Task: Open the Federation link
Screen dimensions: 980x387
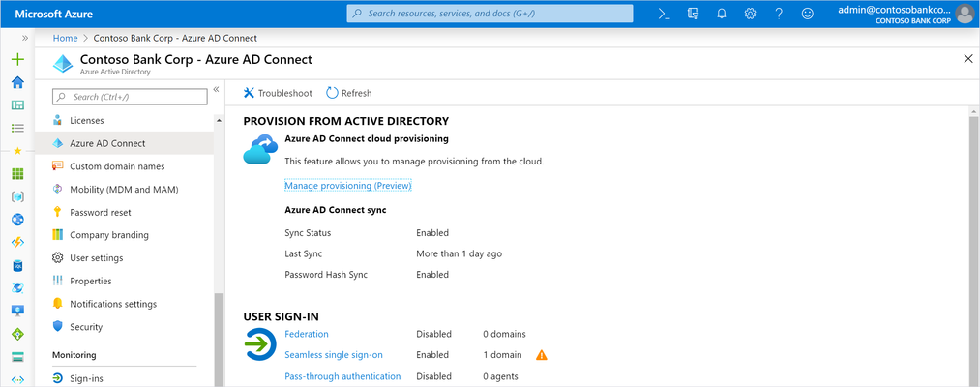Action: coord(307,334)
